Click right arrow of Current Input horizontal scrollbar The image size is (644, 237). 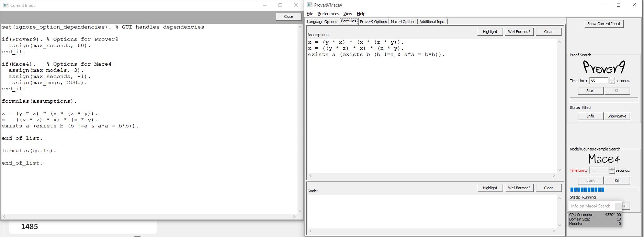click(294, 216)
